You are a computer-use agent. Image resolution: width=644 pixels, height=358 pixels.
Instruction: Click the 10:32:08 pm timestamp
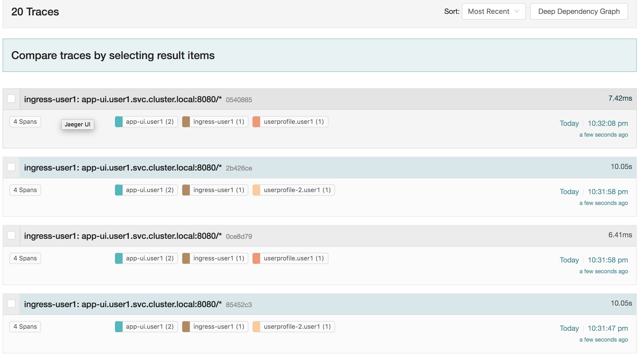tap(608, 124)
